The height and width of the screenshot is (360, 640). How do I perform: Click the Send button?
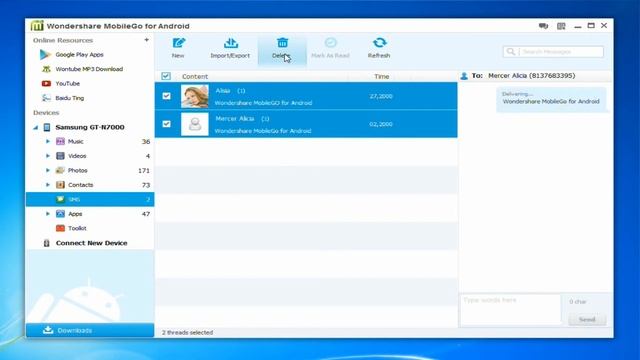pos(587,319)
